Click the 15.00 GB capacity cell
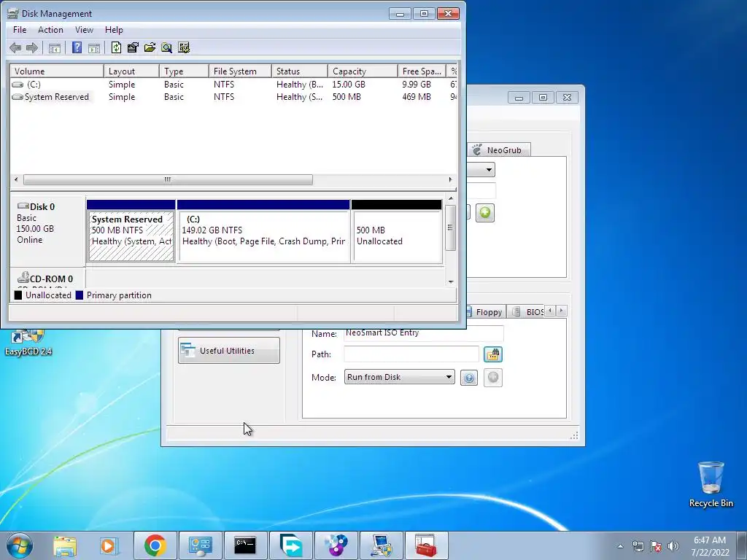 point(349,85)
